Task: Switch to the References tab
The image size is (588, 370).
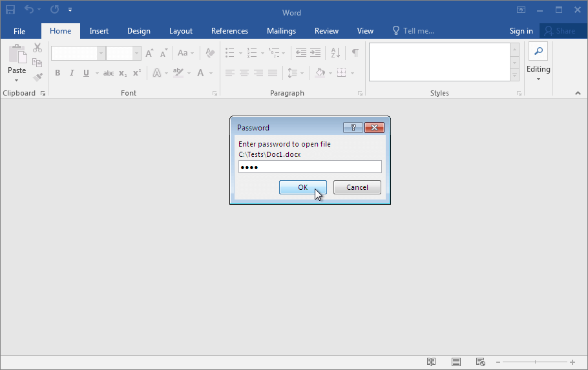Action: [x=229, y=31]
